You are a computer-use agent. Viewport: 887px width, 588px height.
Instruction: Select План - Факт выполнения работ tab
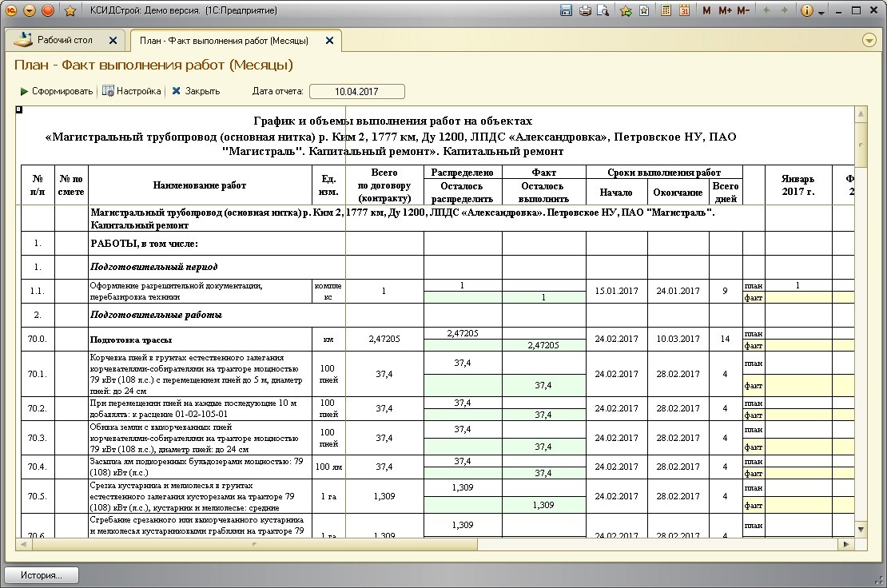click(x=224, y=41)
